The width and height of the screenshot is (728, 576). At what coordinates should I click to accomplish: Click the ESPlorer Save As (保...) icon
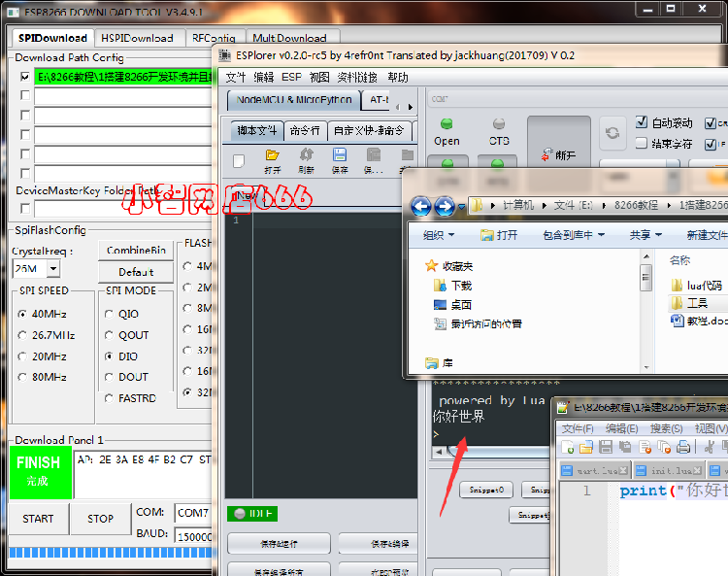(x=374, y=160)
